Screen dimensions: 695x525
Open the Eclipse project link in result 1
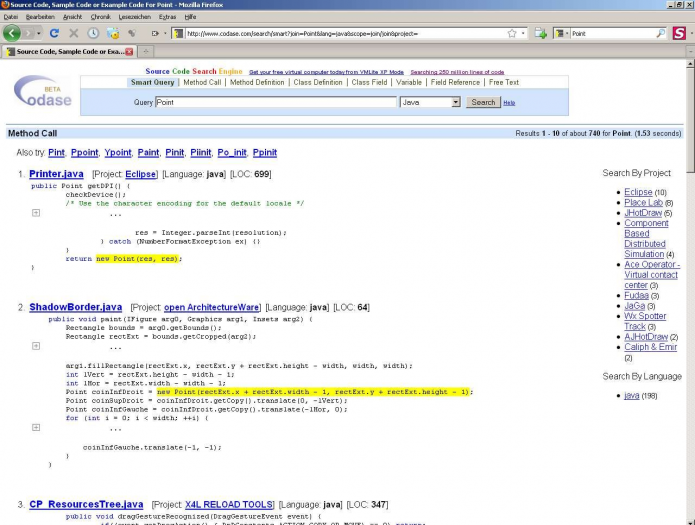pos(141,174)
